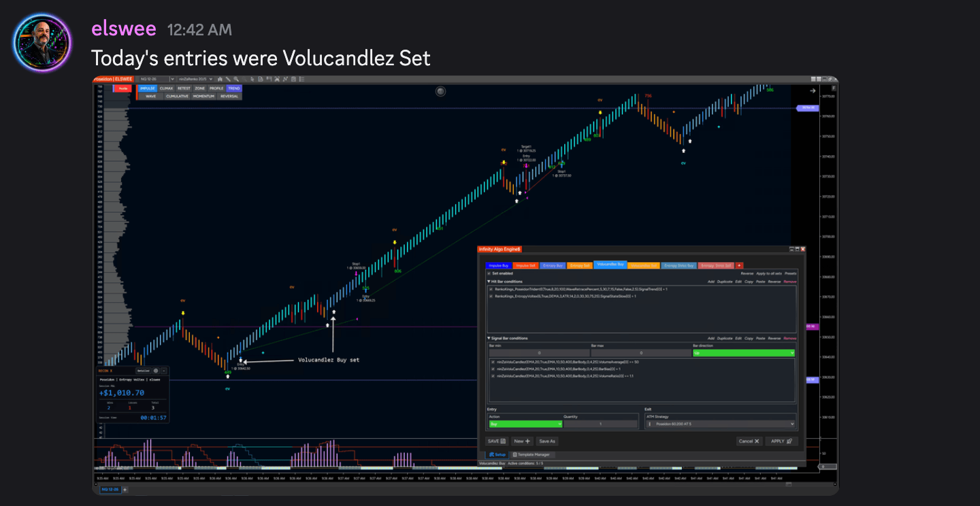Select the NQ 12-26 chart tab

[110, 490]
